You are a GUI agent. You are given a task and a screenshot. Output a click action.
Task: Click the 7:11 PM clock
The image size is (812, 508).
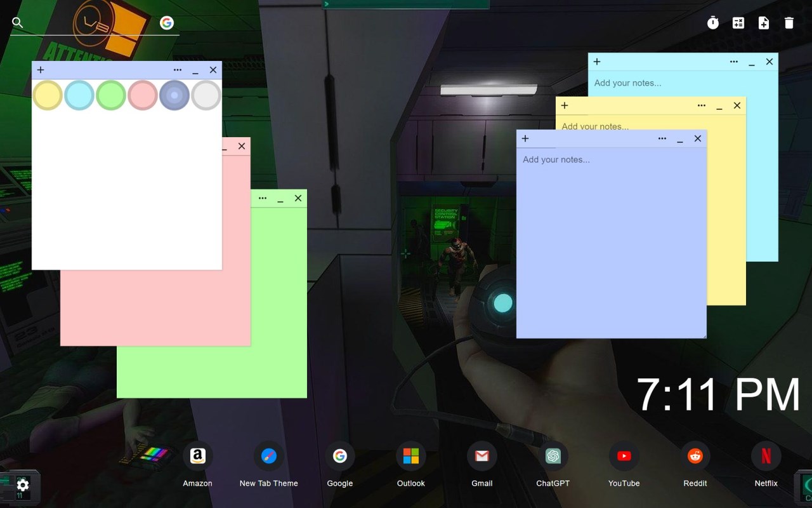point(718,395)
